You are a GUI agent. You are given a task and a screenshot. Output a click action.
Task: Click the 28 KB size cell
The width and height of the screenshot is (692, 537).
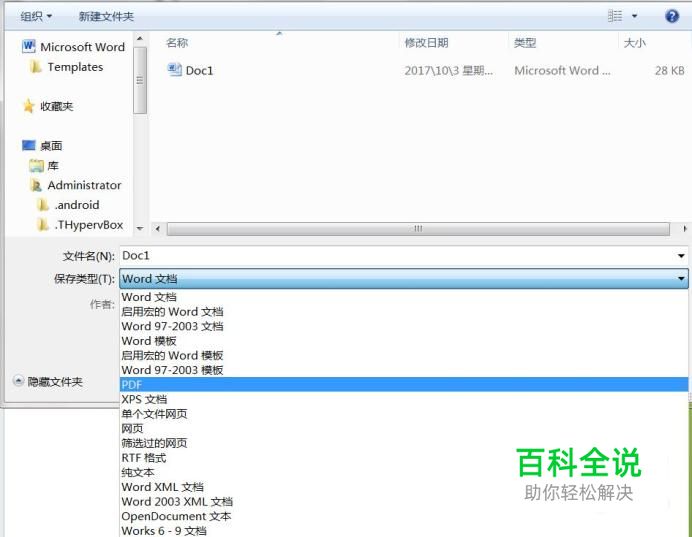669,71
